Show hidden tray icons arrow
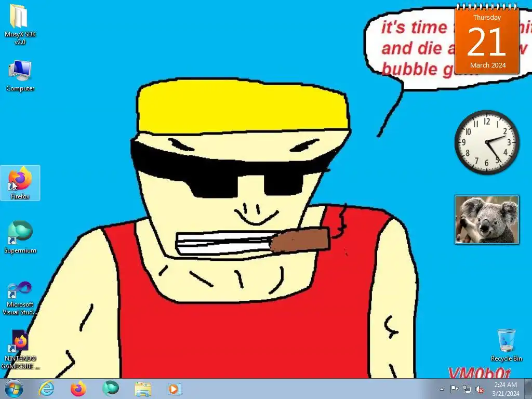The image size is (532, 399). pos(442,389)
